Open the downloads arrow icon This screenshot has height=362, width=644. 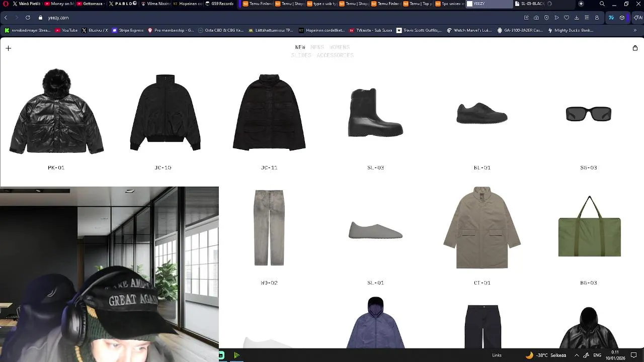coord(577,18)
